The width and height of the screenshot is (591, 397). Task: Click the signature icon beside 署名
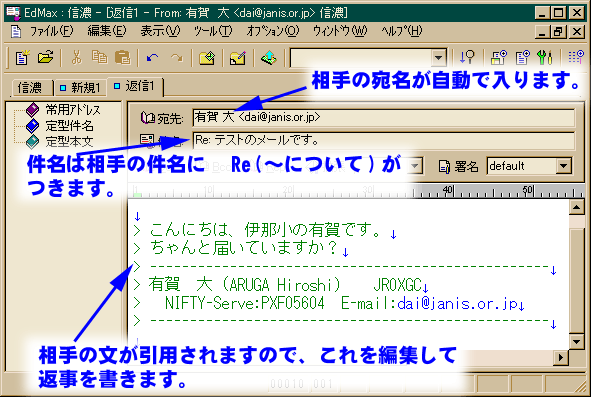point(445,166)
